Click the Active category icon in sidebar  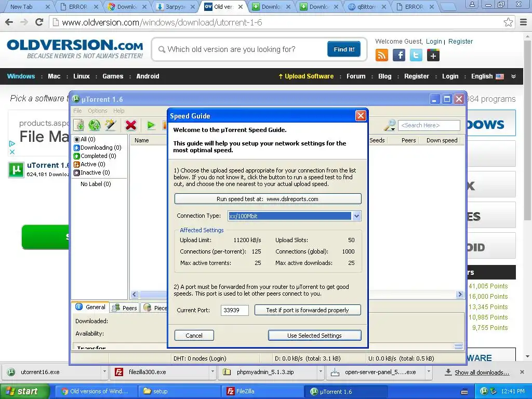pos(77,164)
